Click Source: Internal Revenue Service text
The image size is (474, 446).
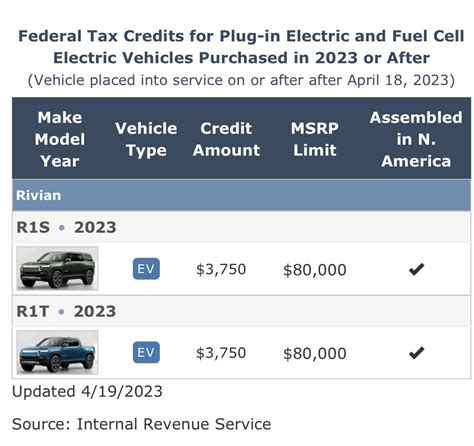tap(141, 424)
